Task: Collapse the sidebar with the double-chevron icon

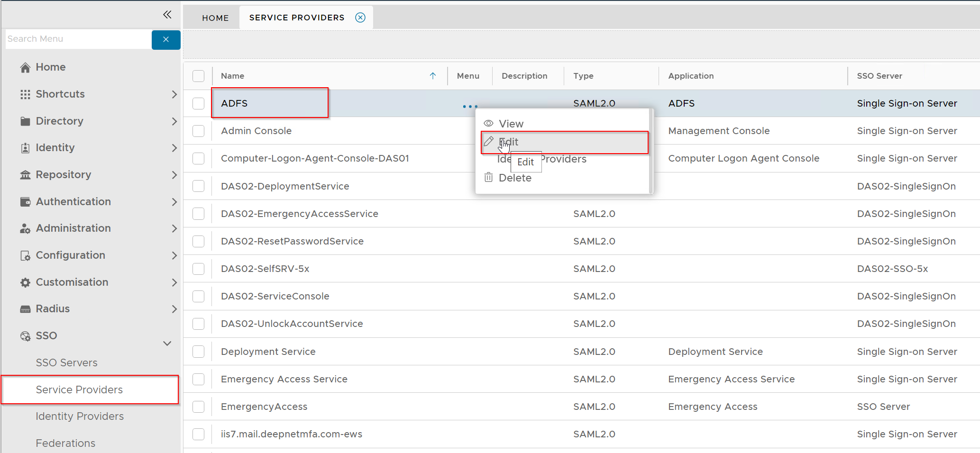Action: (x=167, y=15)
